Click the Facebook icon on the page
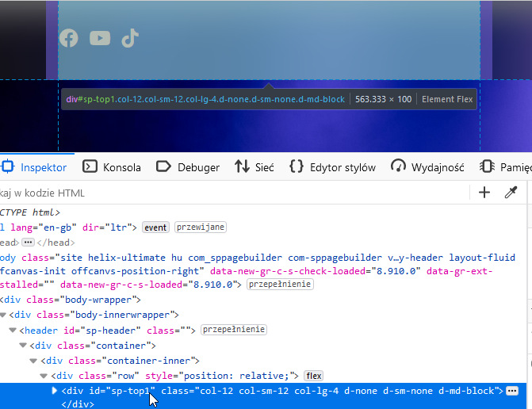The height and width of the screenshot is (409, 532). pos(69,38)
